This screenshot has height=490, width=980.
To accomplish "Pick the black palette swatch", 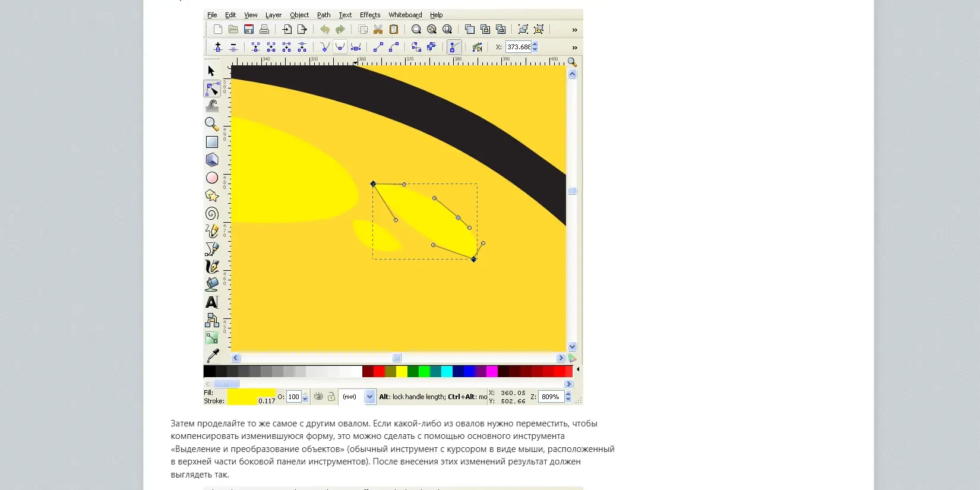I will [210, 371].
